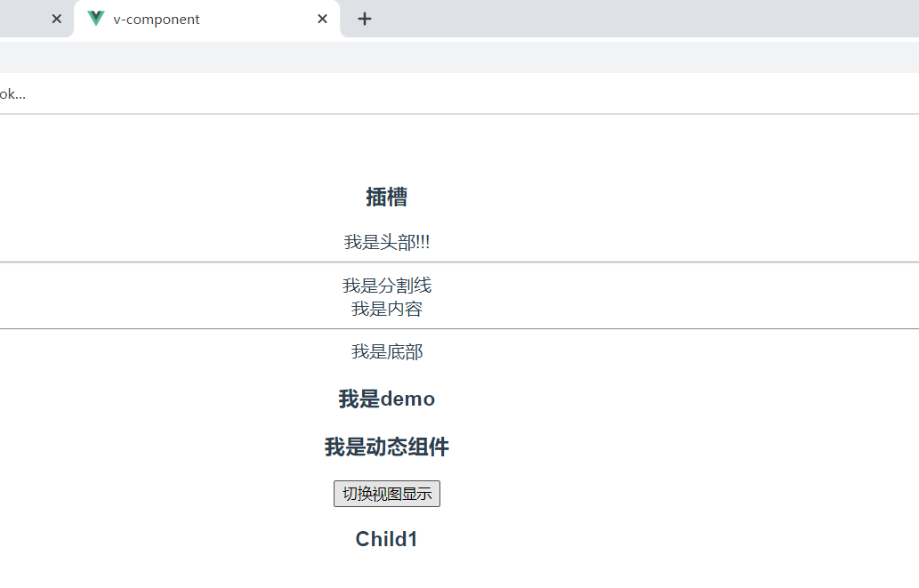This screenshot has width=919, height=588.
Task: Click the 我是分割线 divider text
Action: (x=386, y=285)
